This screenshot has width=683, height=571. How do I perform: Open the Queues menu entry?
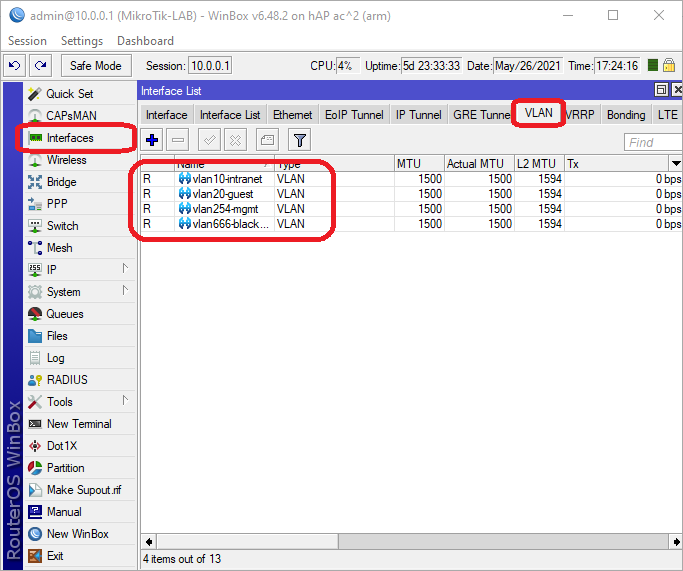point(80,314)
